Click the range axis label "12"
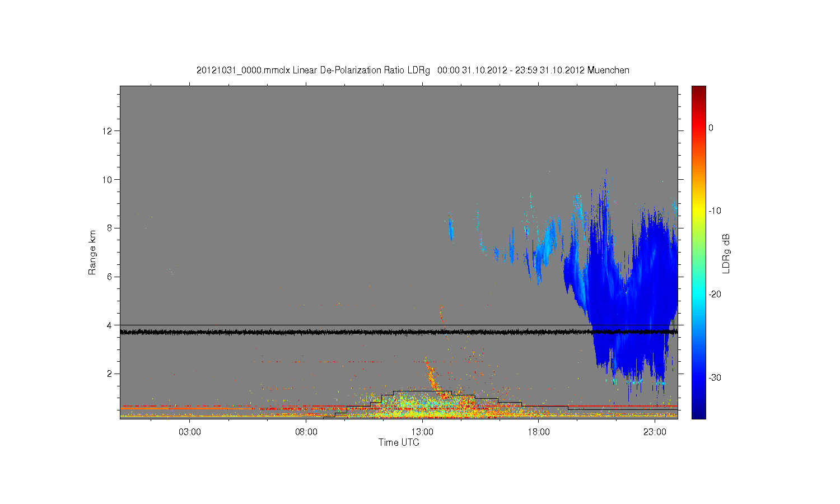840x504 pixels. [108, 131]
